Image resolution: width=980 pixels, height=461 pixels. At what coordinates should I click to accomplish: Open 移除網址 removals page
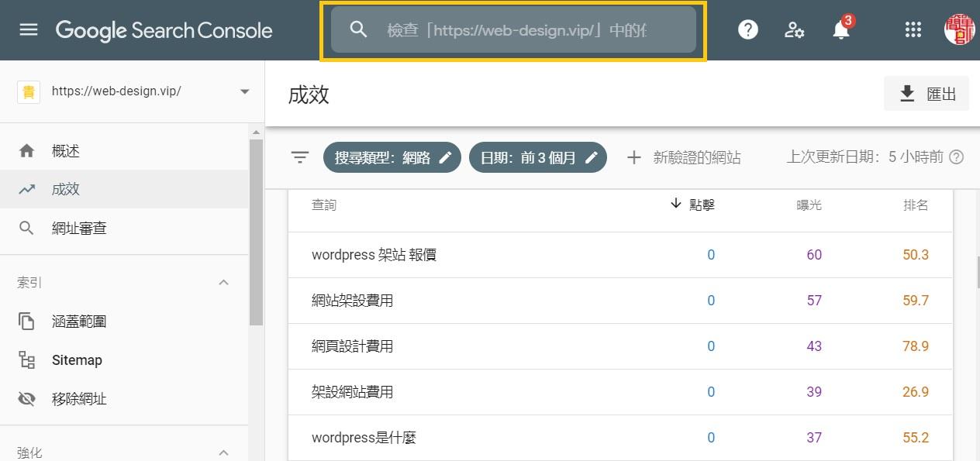(x=124, y=399)
